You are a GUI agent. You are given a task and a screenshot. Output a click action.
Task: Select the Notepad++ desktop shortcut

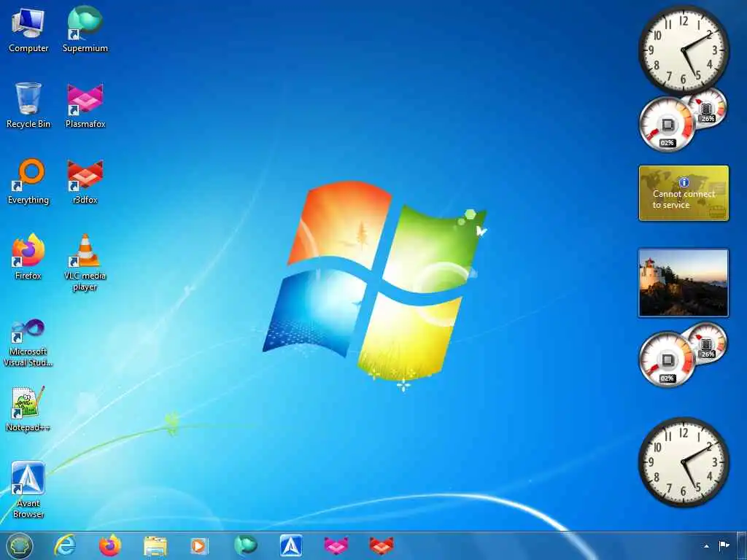click(28, 409)
